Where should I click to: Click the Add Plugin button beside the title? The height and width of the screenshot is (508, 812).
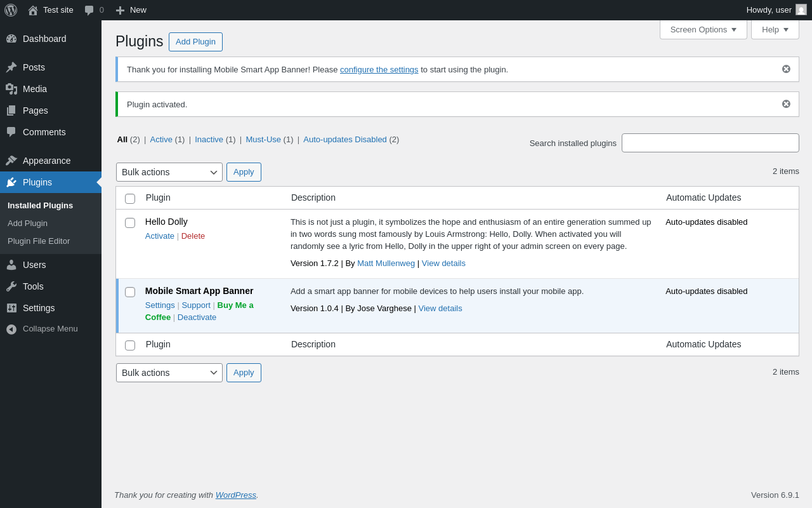tap(195, 42)
